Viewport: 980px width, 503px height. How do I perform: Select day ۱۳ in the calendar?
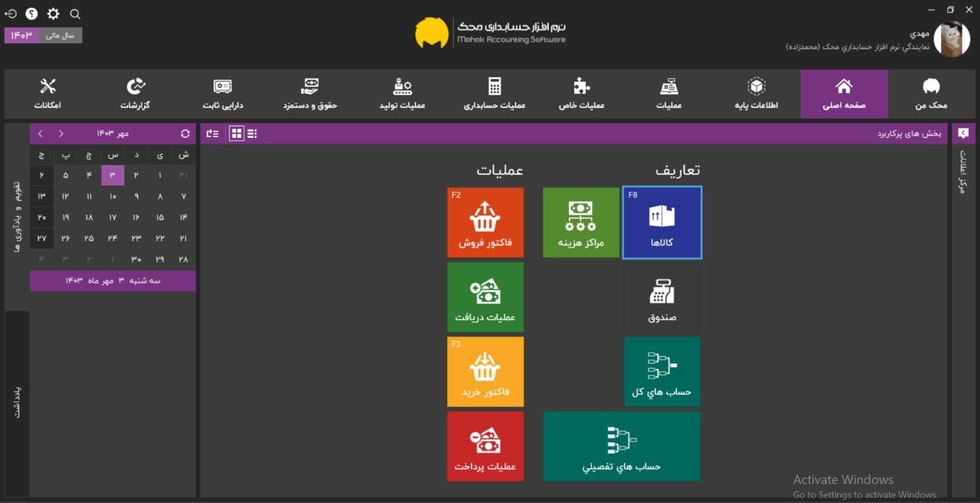coord(42,196)
